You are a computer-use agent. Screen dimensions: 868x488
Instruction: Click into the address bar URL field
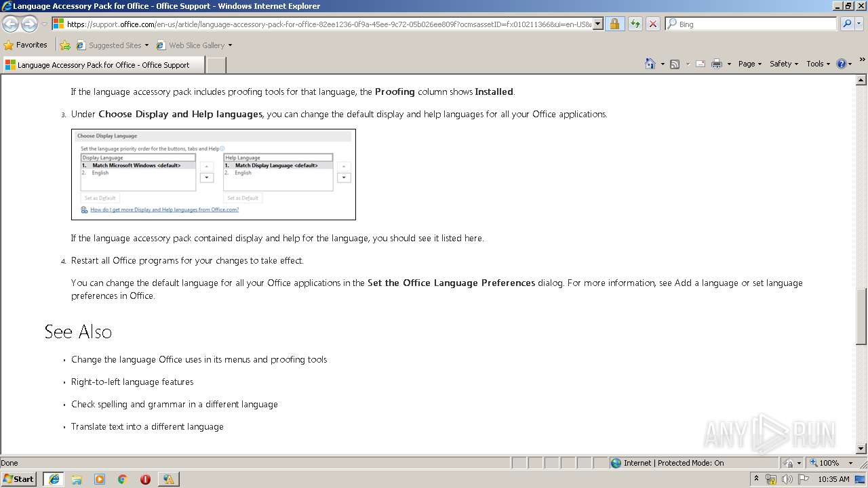[329, 24]
